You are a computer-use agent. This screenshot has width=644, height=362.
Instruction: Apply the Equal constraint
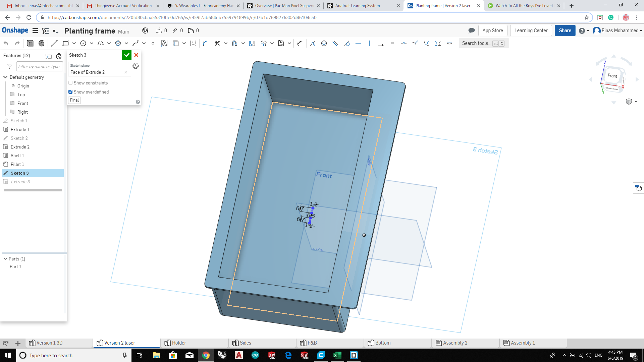(392, 43)
